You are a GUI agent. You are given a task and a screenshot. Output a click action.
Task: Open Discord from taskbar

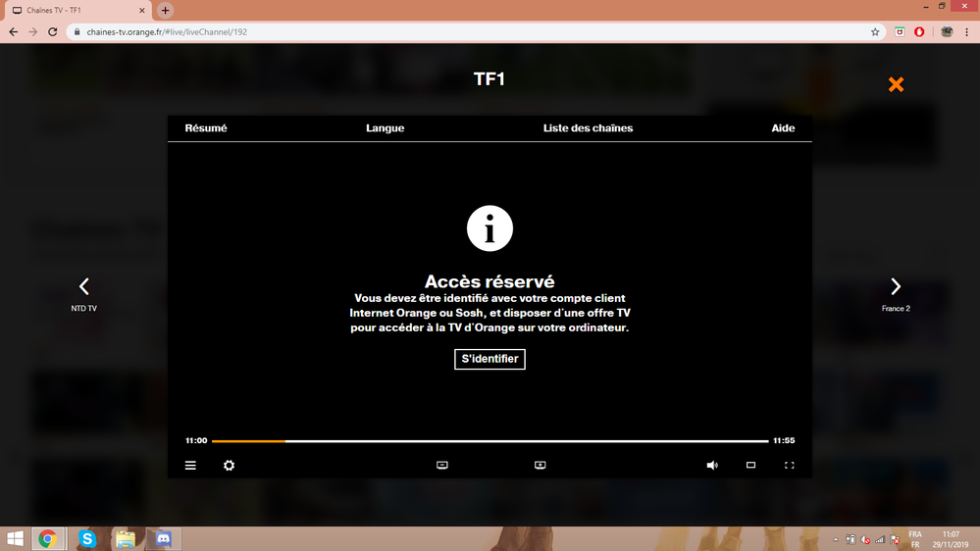point(163,538)
